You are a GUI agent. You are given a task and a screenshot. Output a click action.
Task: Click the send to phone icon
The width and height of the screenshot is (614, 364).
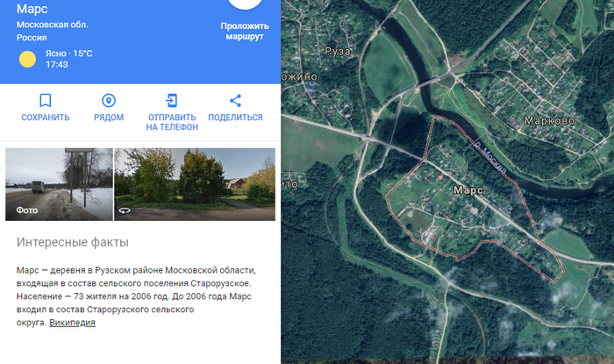click(x=172, y=101)
